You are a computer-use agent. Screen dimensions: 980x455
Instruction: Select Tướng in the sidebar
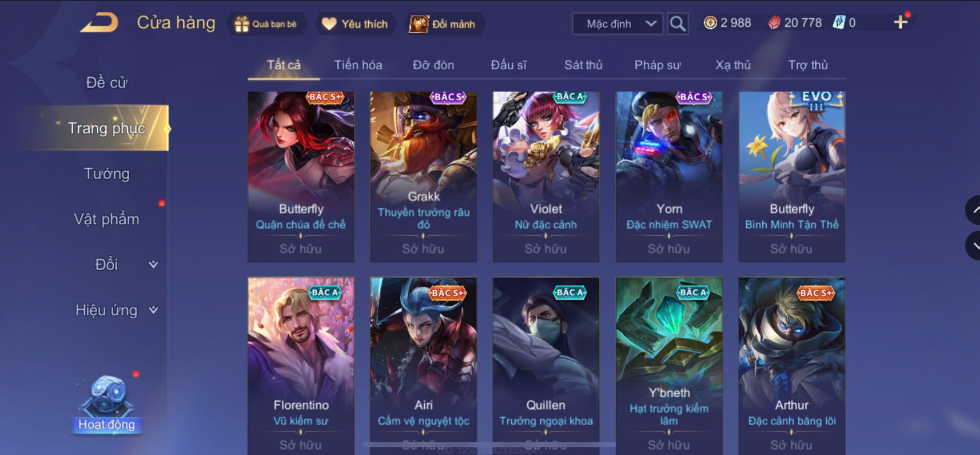tap(107, 173)
